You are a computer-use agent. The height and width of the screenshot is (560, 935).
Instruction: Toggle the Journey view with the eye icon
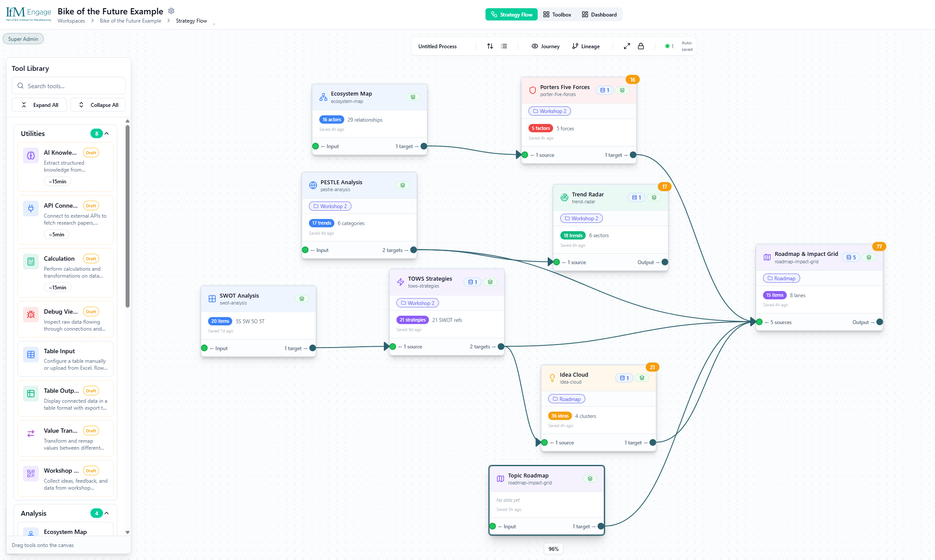(545, 46)
